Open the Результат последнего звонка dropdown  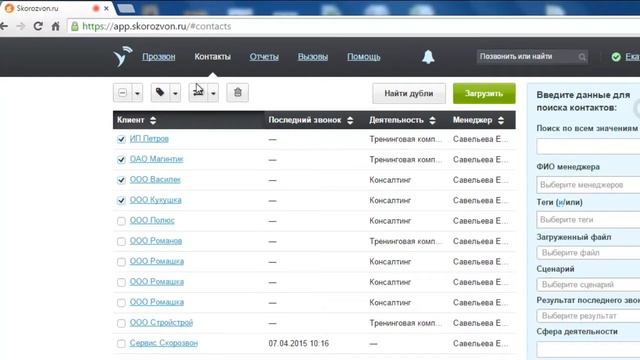(x=588, y=316)
